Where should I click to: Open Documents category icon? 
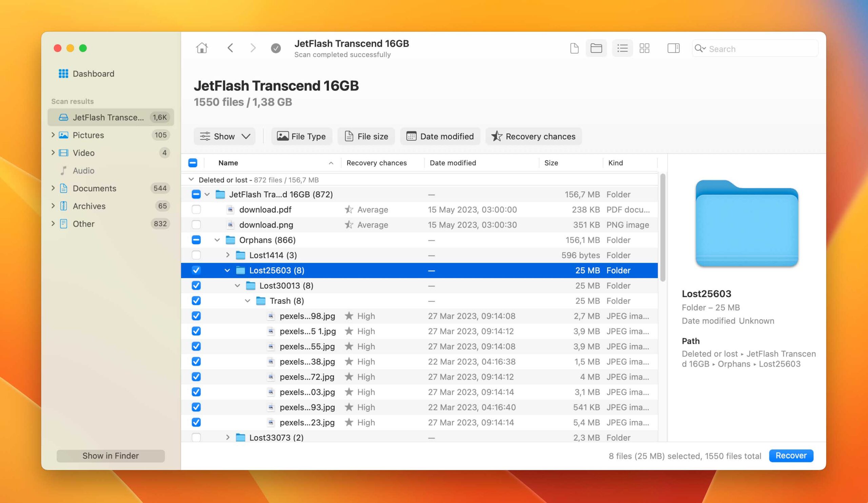click(63, 189)
